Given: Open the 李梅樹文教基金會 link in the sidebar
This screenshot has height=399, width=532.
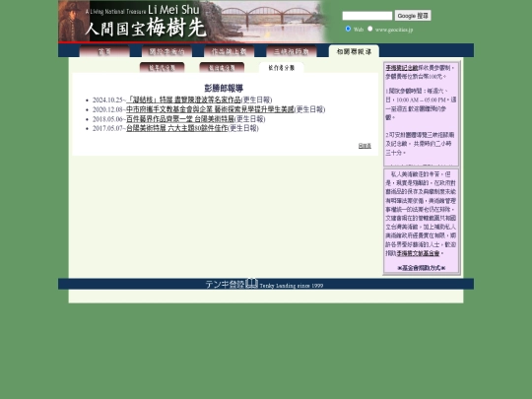Looking at the screenshot, I should point(419,253).
